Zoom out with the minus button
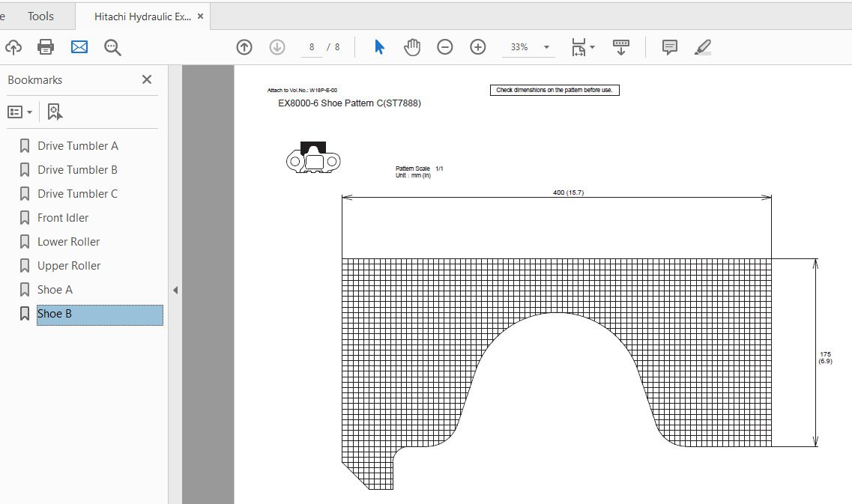Viewport: 852px width, 504px height. coord(445,47)
